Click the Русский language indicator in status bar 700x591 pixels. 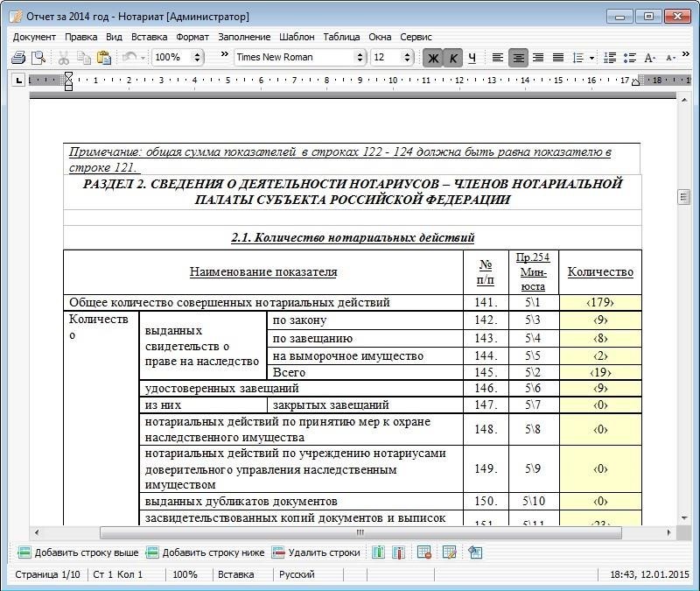point(297,574)
